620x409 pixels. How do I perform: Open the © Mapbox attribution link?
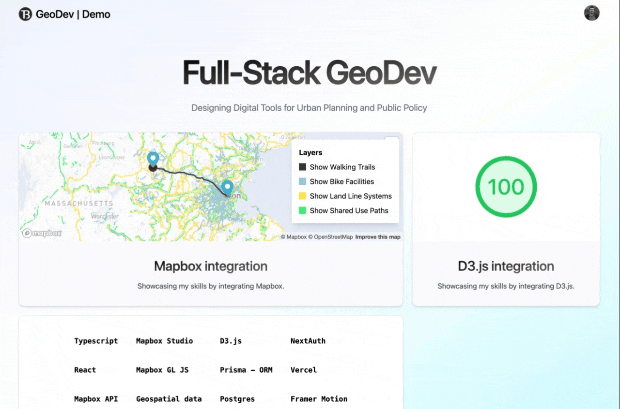click(293, 237)
